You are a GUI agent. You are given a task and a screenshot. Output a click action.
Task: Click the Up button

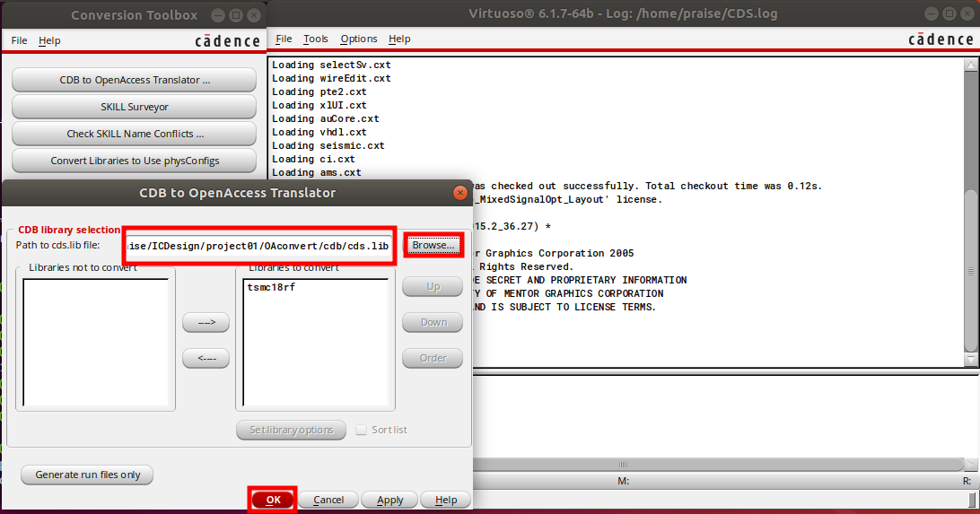(x=433, y=287)
